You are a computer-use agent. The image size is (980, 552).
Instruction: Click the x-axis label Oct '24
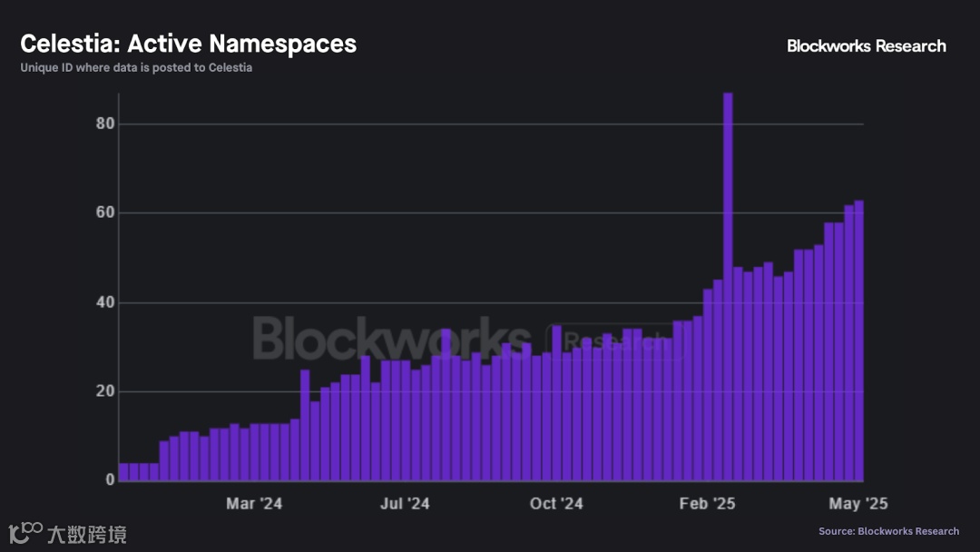pyautogui.click(x=556, y=503)
